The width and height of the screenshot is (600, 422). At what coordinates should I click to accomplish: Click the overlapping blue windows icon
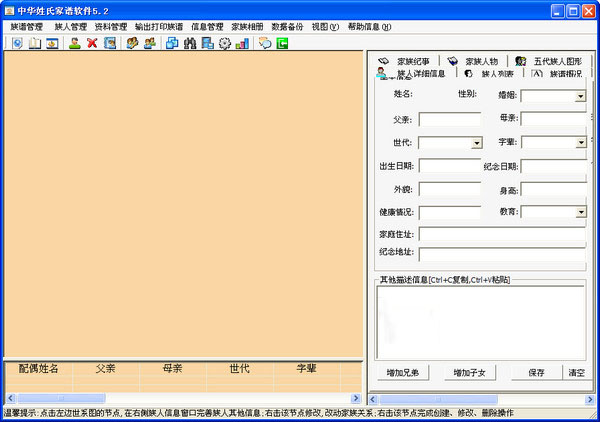pos(172,43)
